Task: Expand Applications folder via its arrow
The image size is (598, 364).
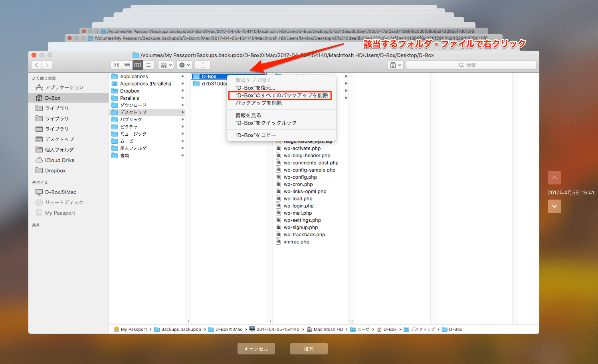Action: (x=183, y=76)
